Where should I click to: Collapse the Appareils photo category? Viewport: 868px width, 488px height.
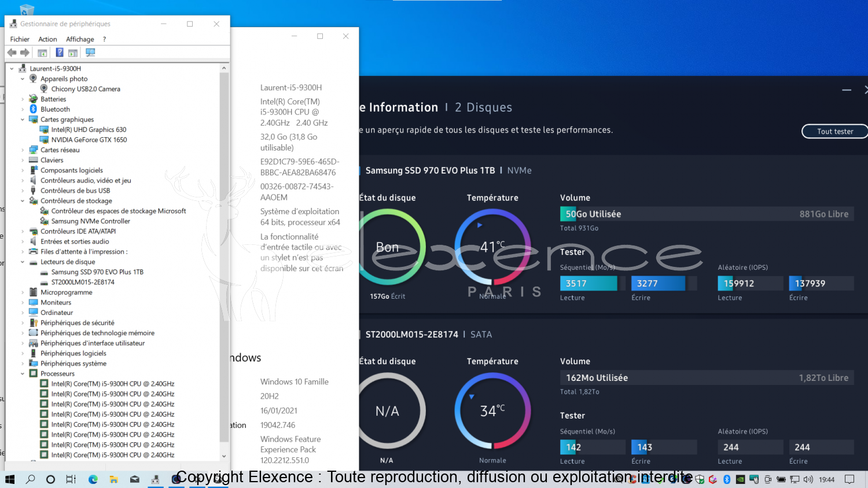coord(23,79)
